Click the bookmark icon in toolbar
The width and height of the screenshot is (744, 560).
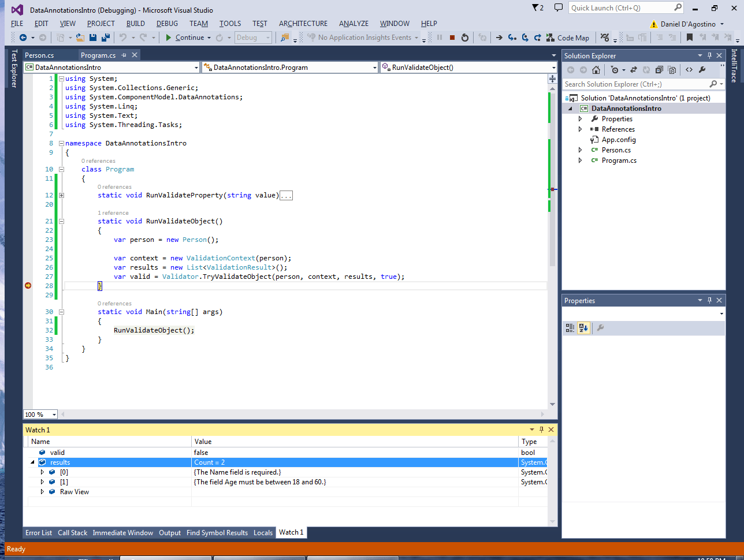690,38
